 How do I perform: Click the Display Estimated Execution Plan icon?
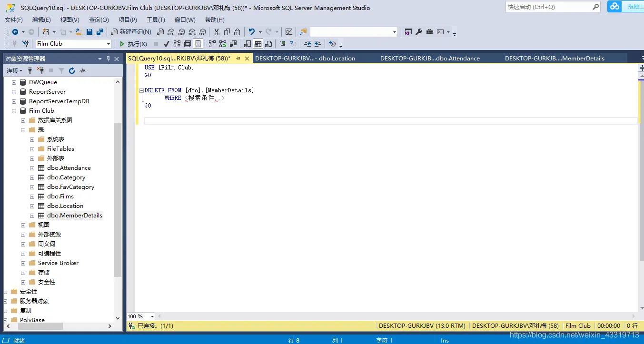177,44
